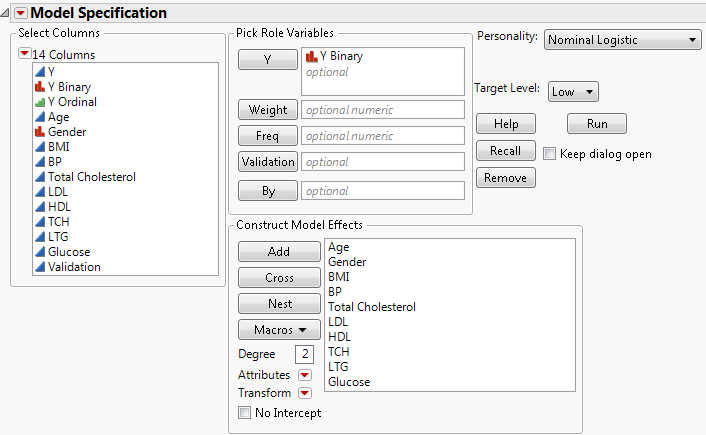This screenshot has width=706, height=435.
Task: Click the Run button
Action: point(596,124)
